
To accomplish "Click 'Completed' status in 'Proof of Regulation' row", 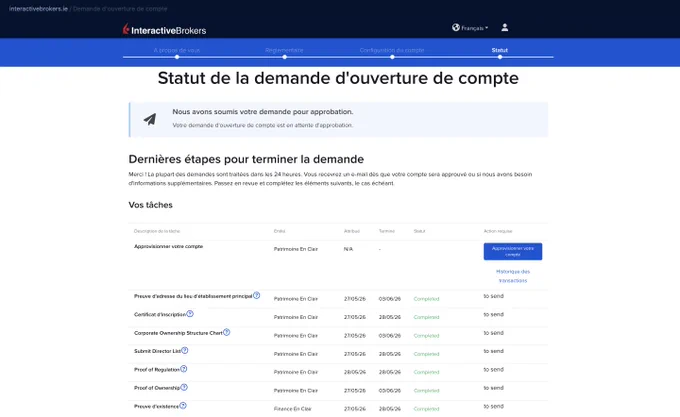I will 426,372.
